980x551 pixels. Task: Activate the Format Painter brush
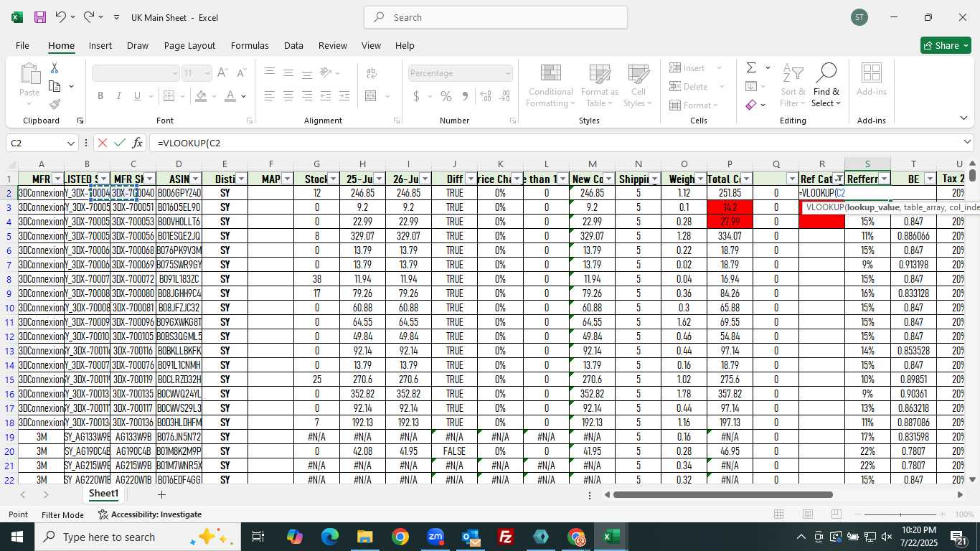pos(55,105)
